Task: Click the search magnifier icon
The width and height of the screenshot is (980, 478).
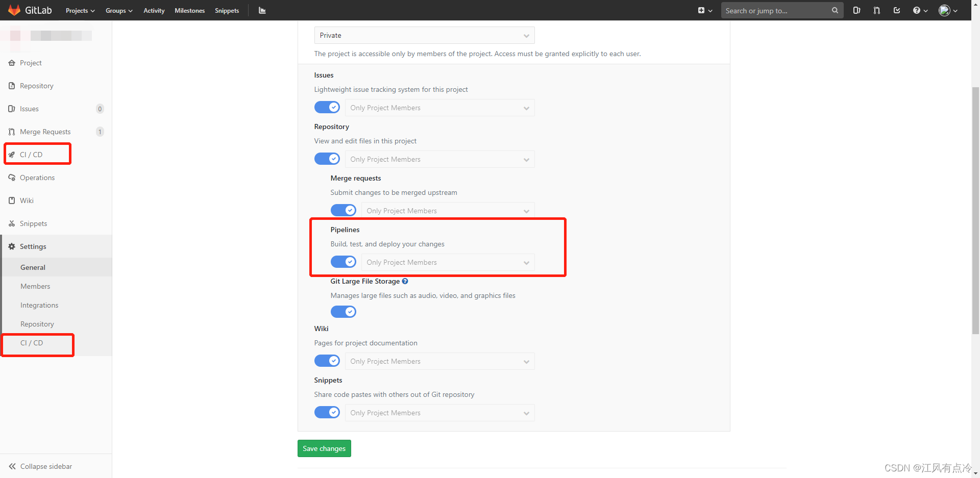Action: [x=835, y=10]
